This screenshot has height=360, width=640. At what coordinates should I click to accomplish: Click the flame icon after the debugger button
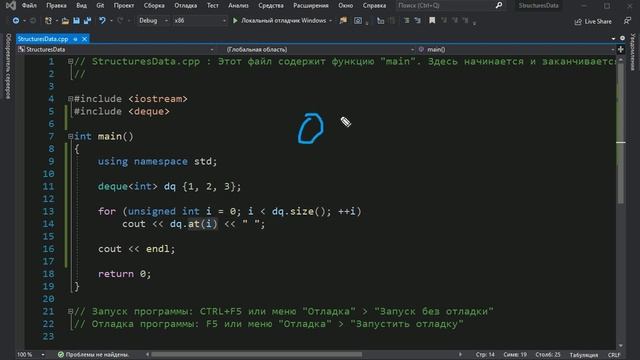343,20
